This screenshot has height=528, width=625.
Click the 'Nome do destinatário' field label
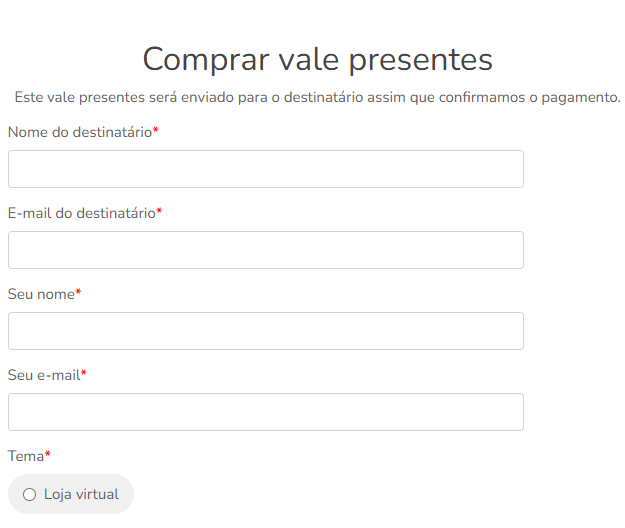(80, 132)
